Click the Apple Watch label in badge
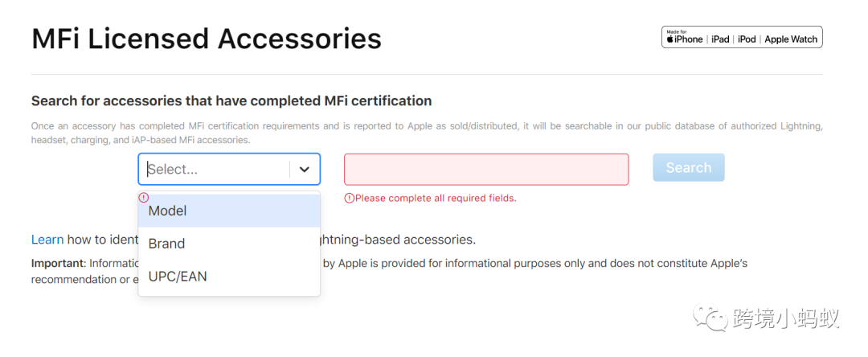868x357 pixels. [791, 39]
